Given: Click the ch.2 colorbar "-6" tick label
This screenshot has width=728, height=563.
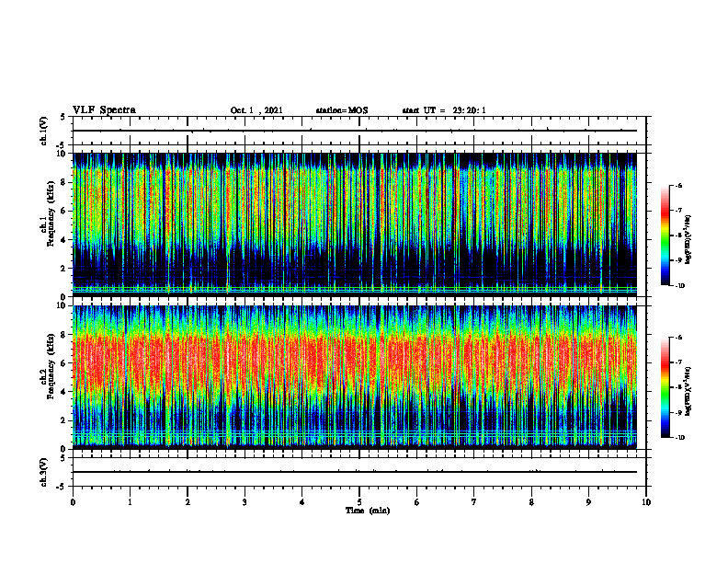Looking at the screenshot, I should coord(677,338).
